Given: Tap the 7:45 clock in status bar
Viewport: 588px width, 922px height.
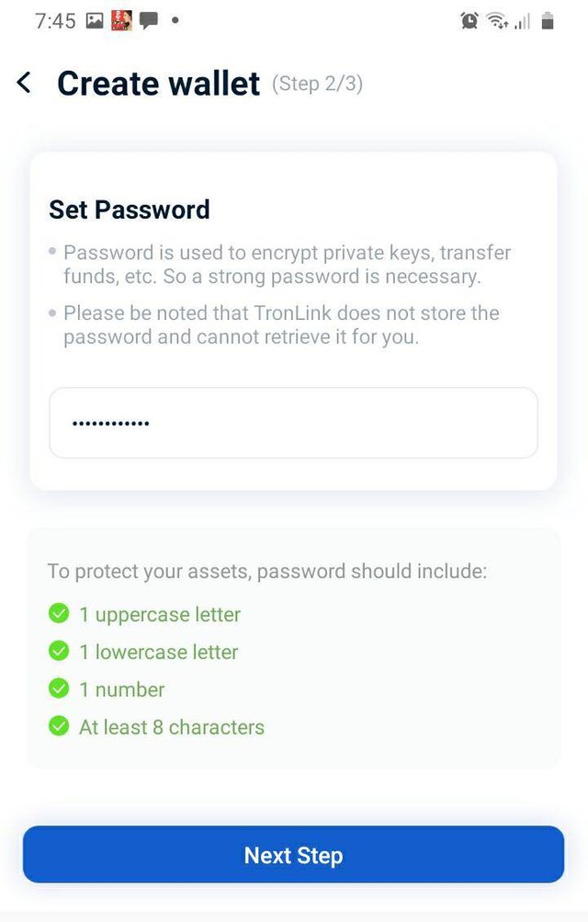Looking at the screenshot, I should (55, 20).
